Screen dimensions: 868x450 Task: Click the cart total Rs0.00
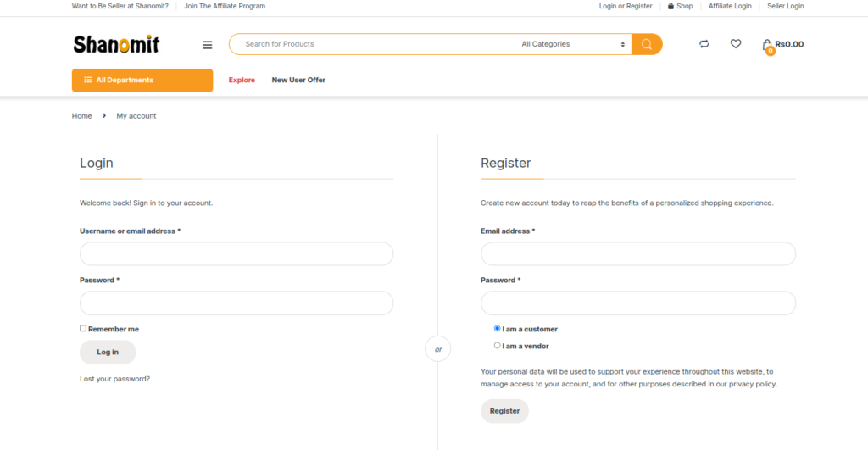click(789, 44)
